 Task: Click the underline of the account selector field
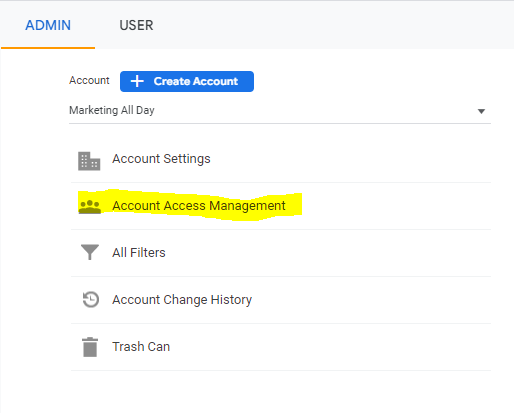pyautogui.click(x=280, y=123)
